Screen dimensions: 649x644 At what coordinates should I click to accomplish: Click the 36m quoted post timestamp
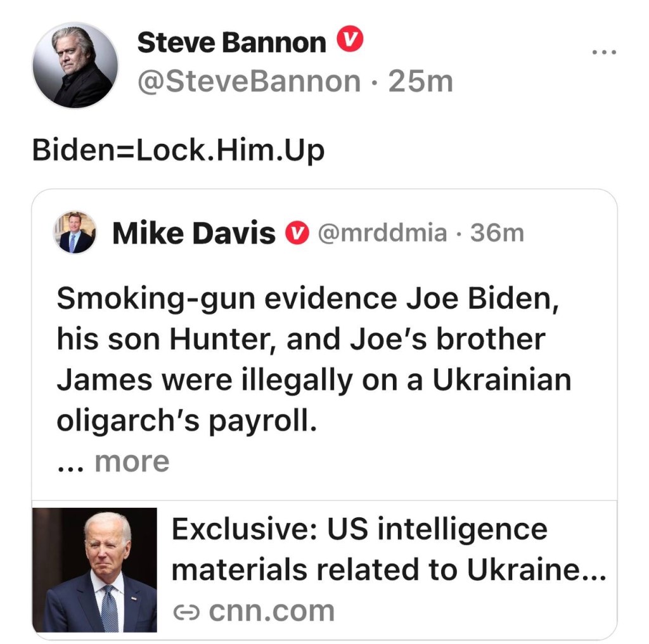(497, 233)
